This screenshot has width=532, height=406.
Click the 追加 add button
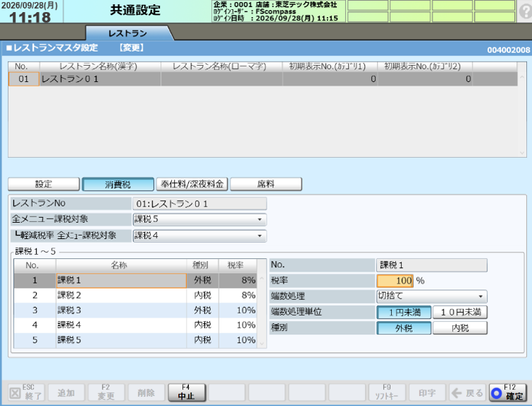tap(66, 393)
